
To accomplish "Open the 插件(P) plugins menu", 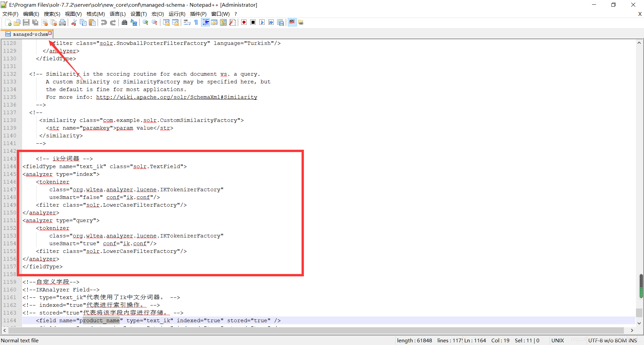I will coord(198,14).
